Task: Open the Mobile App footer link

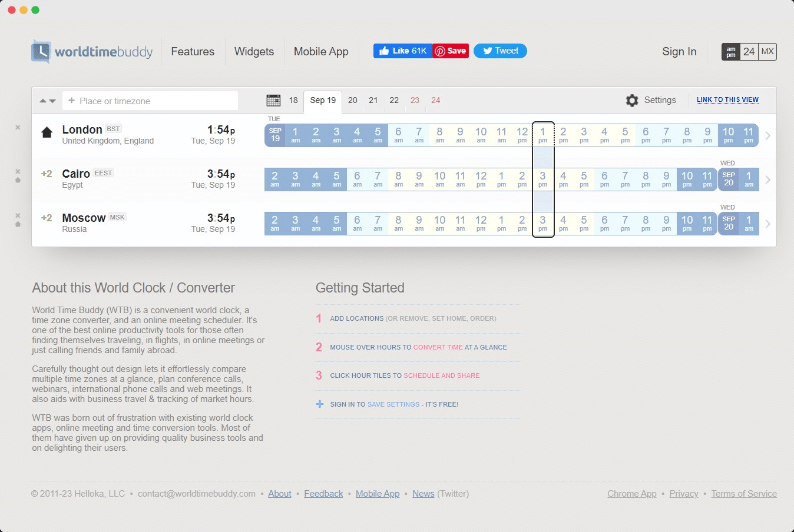Action: click(378, 494)
